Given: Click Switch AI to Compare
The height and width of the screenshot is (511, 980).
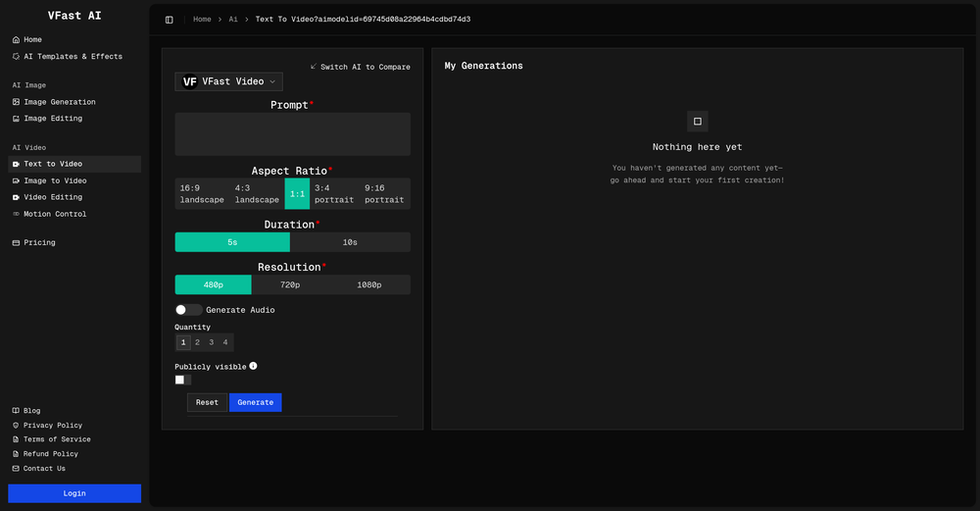Looking at the screenshot, I should 360,67.
